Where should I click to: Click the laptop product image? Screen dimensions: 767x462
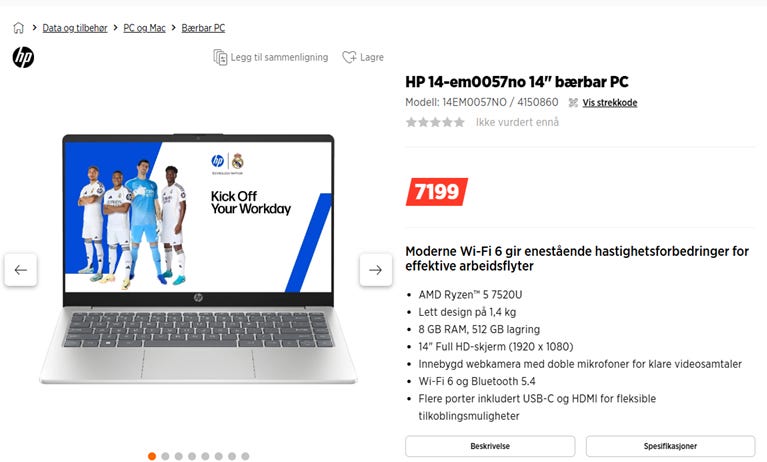(x=198, y=258)
